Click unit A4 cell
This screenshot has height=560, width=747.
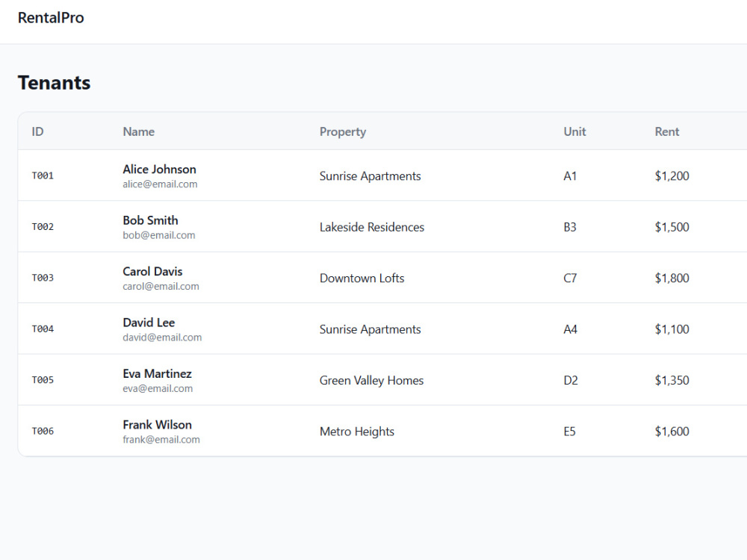coord(570,329)
